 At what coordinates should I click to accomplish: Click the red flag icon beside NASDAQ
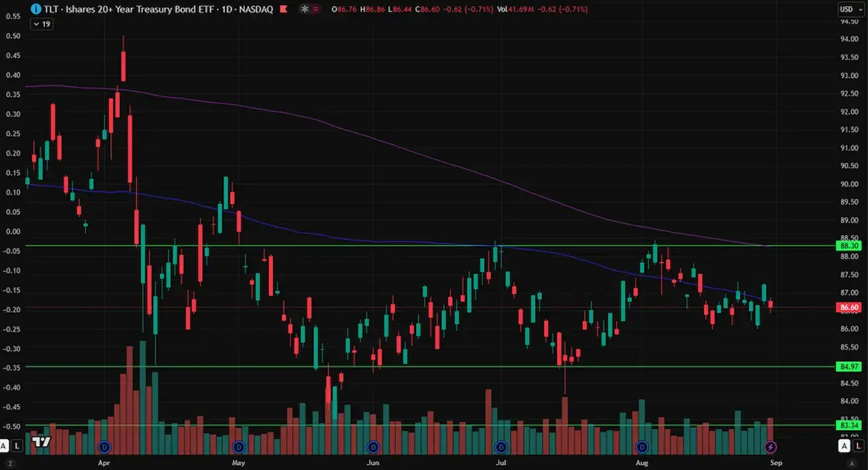pos(284,9)
